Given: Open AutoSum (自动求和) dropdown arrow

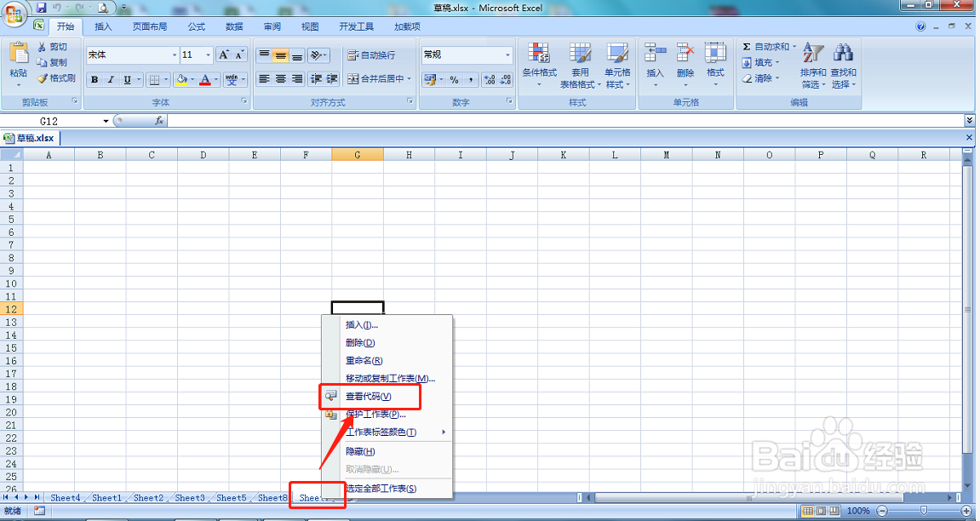Looking at the screenshot, I should (794, 47).
